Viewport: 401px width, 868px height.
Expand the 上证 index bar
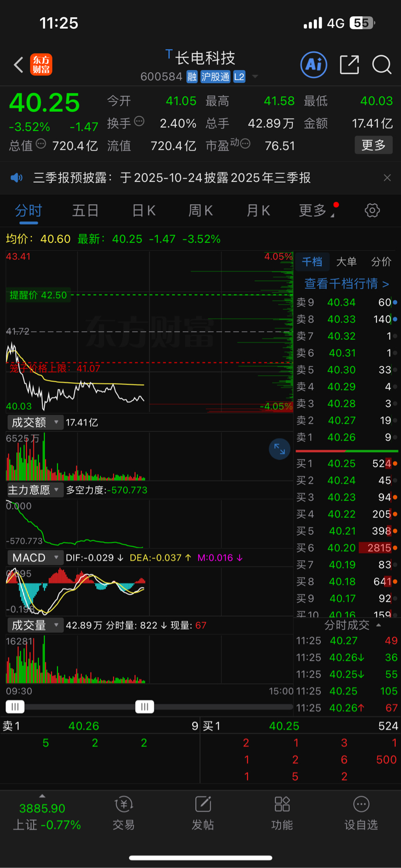42,813
